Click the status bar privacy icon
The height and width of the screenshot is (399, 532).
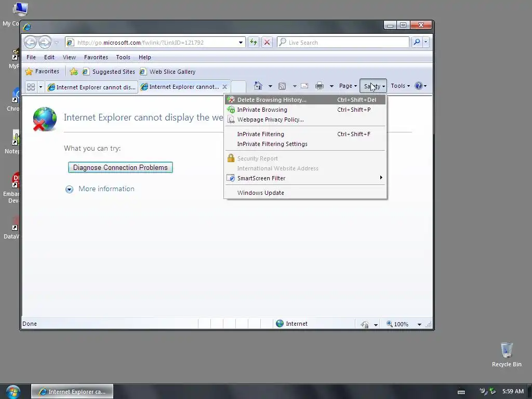pos(365,324)
